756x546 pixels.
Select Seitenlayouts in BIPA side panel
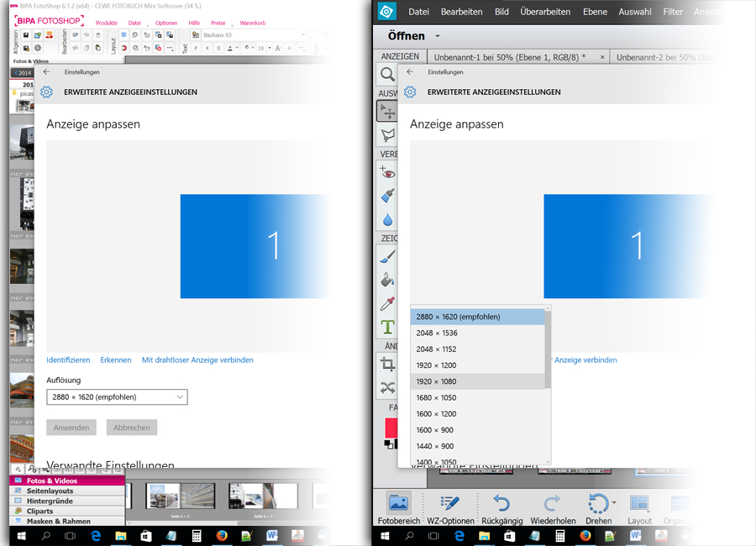[67, 491]
